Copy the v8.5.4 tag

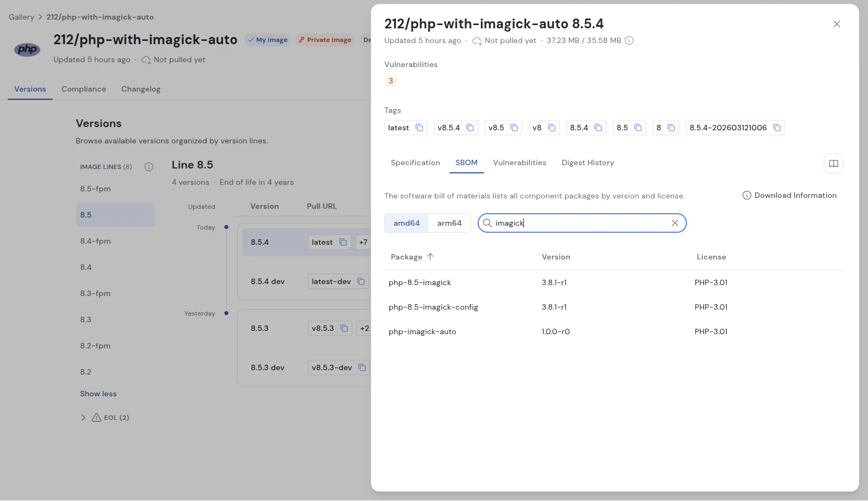pyautogui.click(x=470, y=128)
